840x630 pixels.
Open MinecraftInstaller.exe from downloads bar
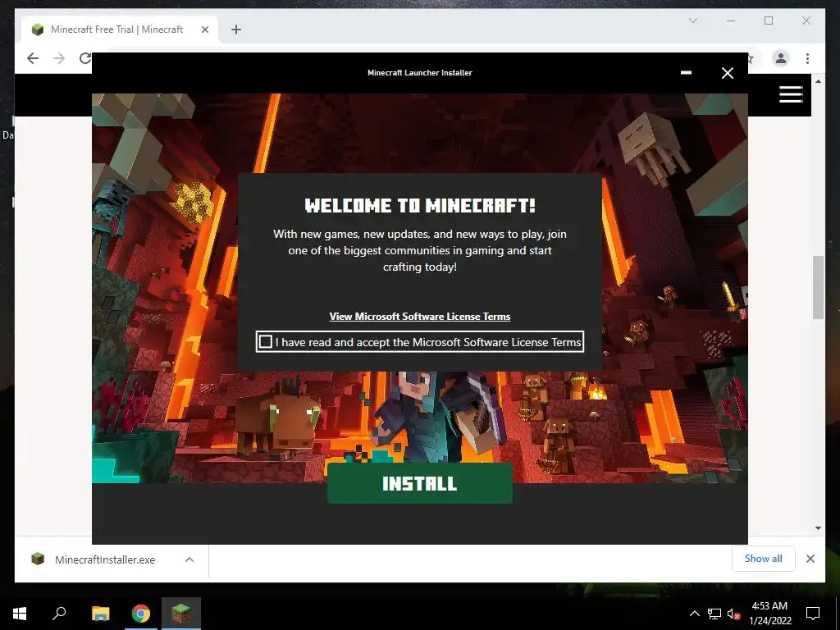[x=105, y=559]
